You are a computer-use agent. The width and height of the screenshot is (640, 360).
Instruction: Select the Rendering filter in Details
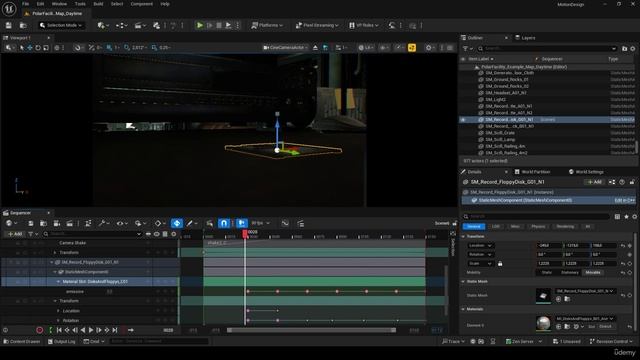[x=565, y=227]
